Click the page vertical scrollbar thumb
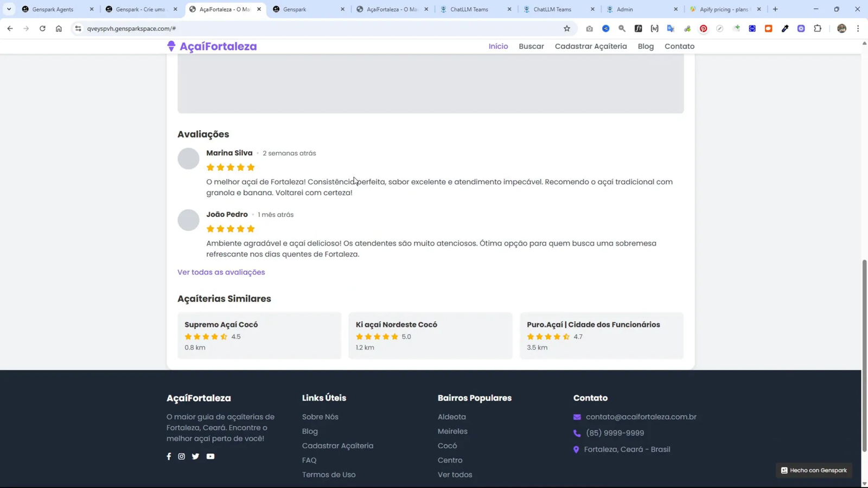The image size is (868, 488). (x=864, y=355)
